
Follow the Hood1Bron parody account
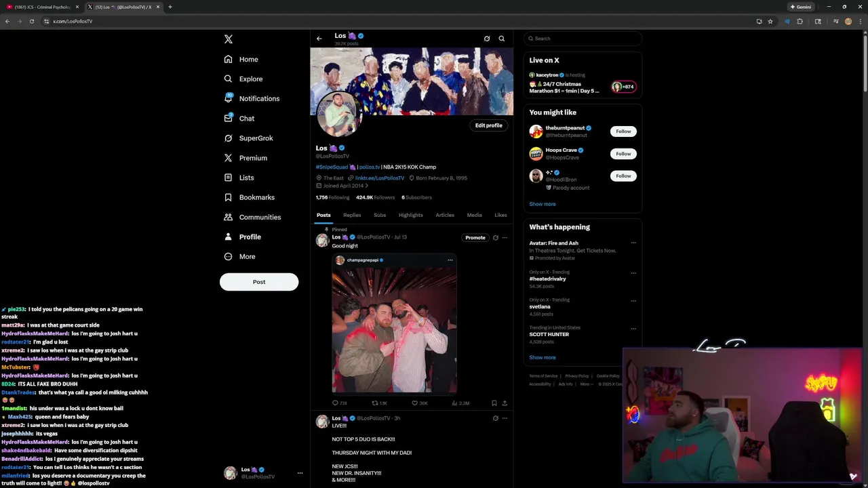point(623,176)
